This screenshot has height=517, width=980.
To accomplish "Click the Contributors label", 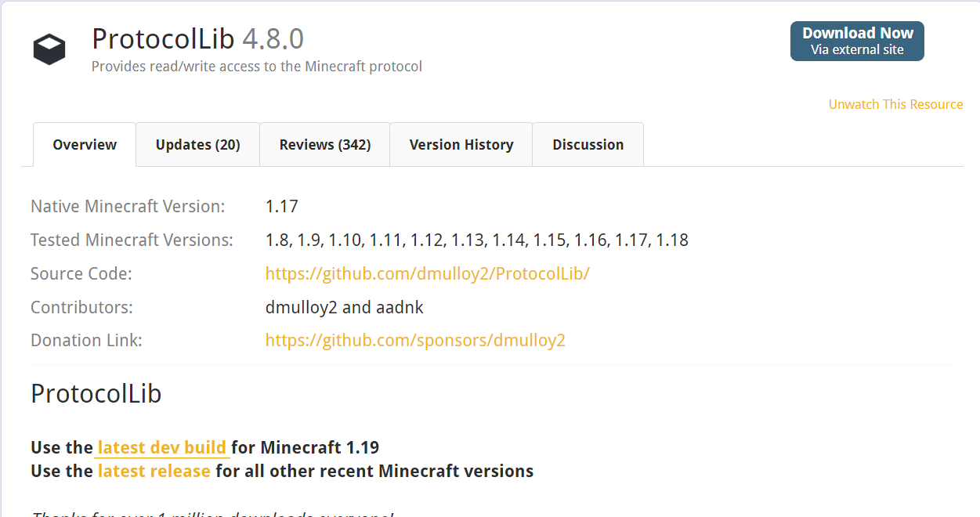I will [x=80, y=307].
